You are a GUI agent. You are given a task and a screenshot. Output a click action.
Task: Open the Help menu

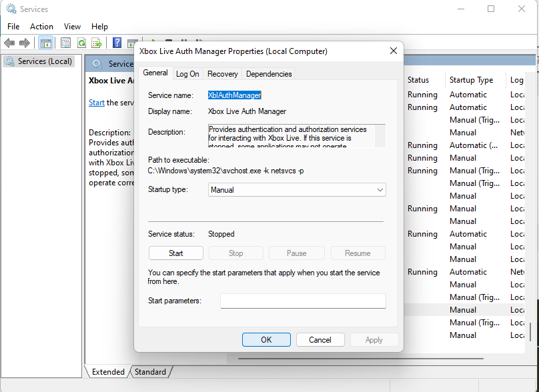point(99,27)
